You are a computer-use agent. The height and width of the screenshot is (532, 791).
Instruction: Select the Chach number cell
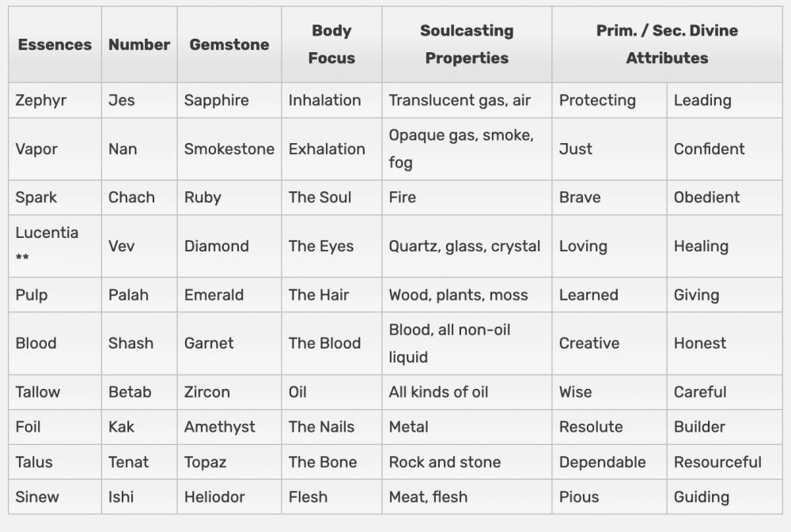click(x=139, y=197)
